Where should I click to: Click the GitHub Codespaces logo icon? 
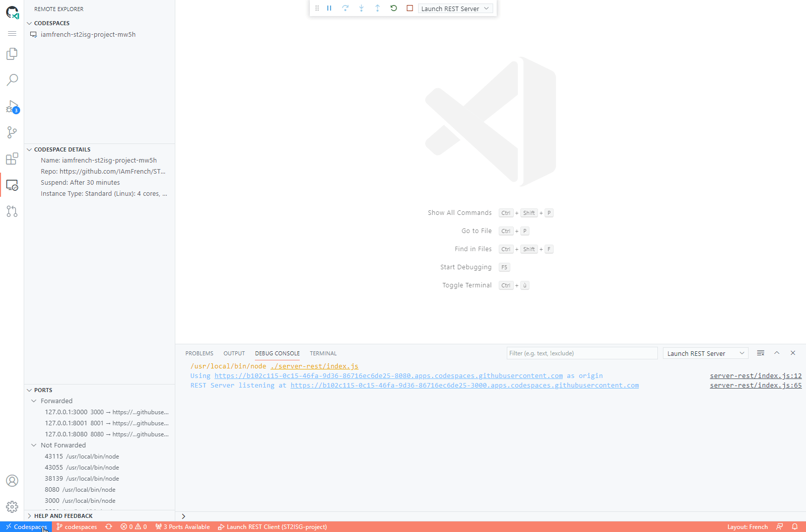12,12
